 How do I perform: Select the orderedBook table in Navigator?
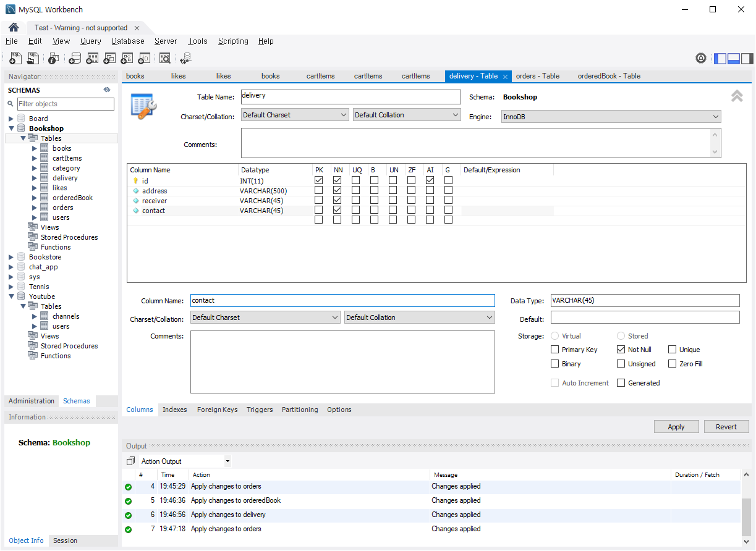click(72, 198)
